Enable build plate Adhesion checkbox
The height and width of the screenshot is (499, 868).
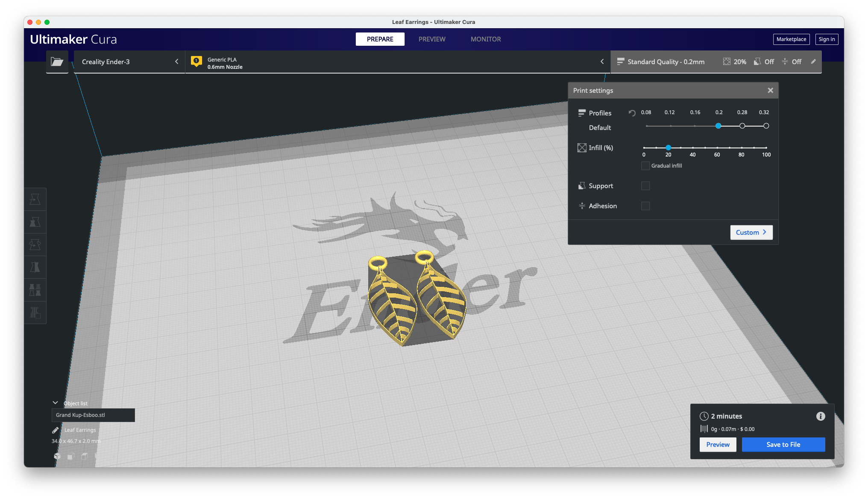(x=645, y=206)
